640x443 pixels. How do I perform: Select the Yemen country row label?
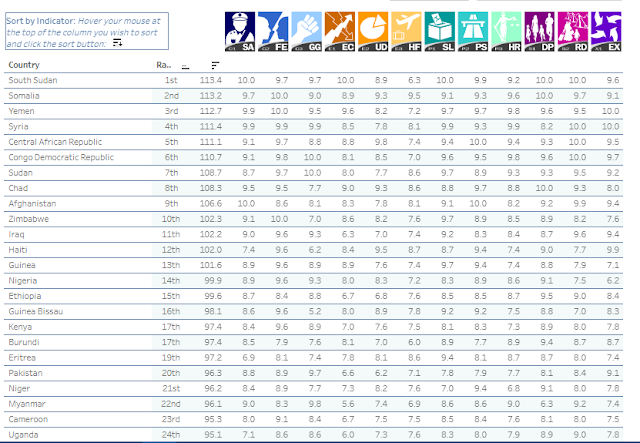point(21,111)
